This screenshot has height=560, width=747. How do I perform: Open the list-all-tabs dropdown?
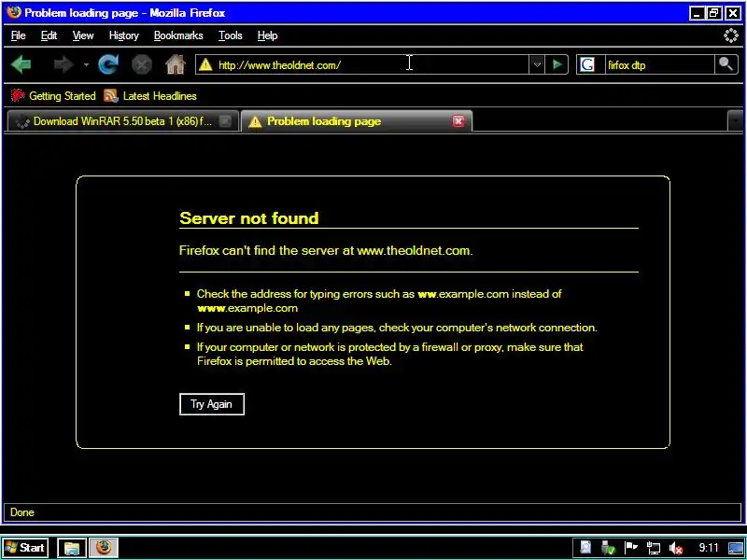(x=735, y=121)
